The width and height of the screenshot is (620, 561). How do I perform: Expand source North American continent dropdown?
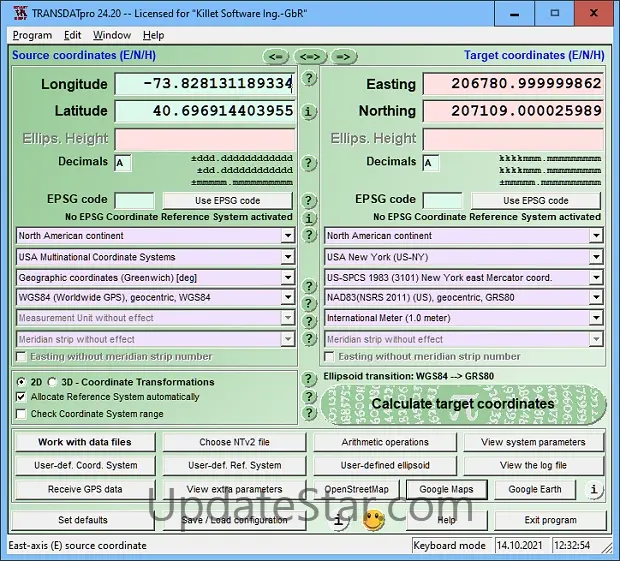click(288, 236)
